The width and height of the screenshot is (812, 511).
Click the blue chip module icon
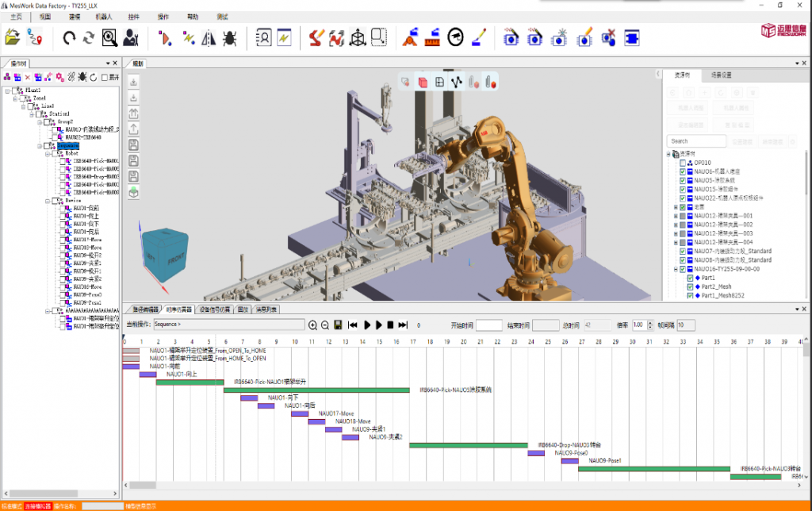coord(632,38)
